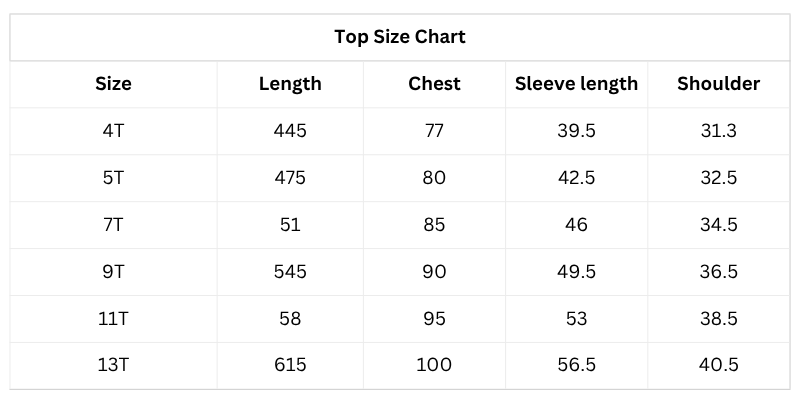Click the sleeve length value 56.5
The height and width of the screenshot is (400, 800).
click(x=576, y=366)
